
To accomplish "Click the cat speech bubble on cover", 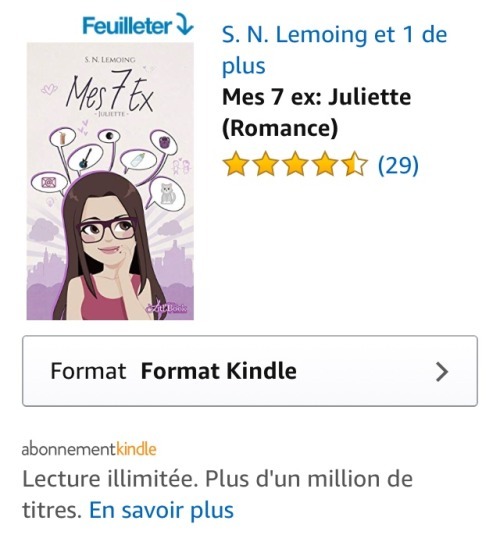I will [167, 194].
